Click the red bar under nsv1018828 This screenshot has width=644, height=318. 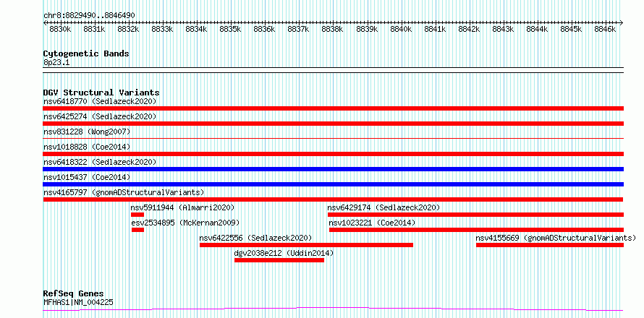click(x=334, y=154)
